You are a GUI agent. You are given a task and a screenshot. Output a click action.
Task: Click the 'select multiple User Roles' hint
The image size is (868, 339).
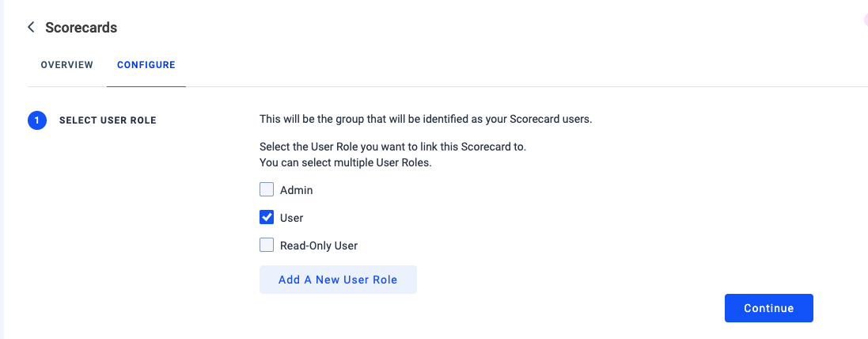[346, 163]
